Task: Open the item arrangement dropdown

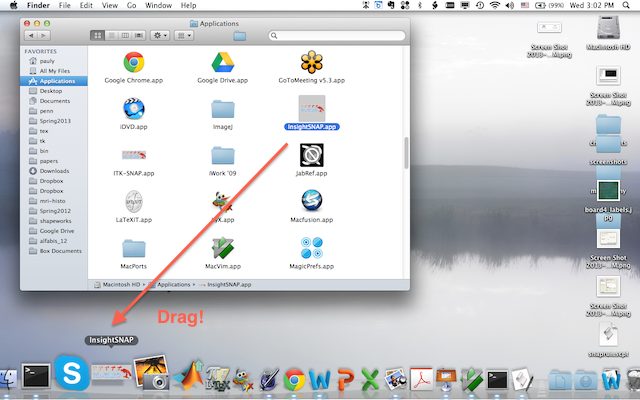Action: (184, 36)
